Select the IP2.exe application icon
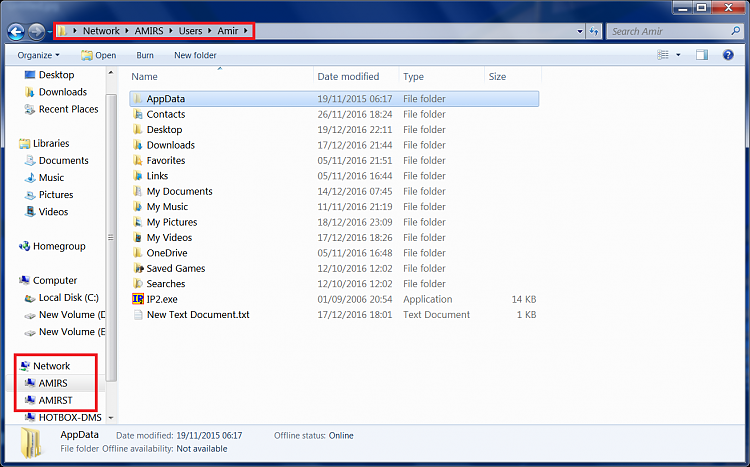This screenshot has height=467, width=750. tap(138, 299)
